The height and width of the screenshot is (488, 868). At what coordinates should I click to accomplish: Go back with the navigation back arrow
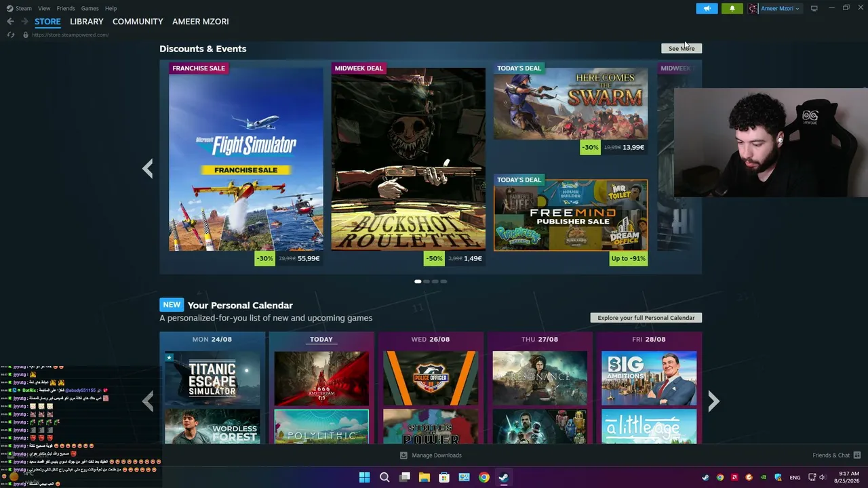pyautogui.click(x=10, y=22)
